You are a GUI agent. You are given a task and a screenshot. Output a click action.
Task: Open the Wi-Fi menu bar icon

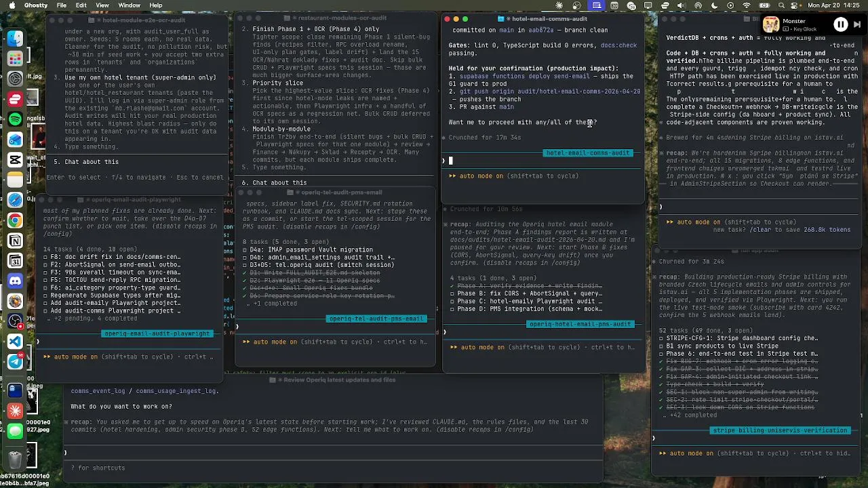click(747, 5)
